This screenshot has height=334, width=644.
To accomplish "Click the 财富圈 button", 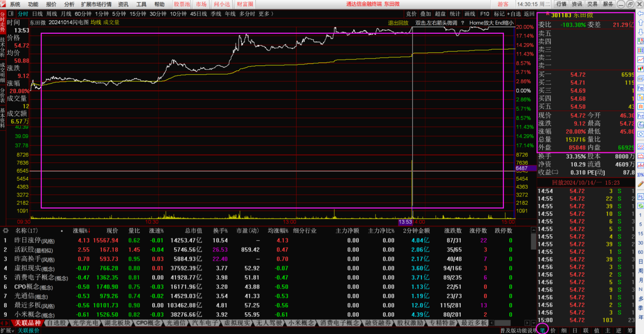I will (x=245, y=4).
